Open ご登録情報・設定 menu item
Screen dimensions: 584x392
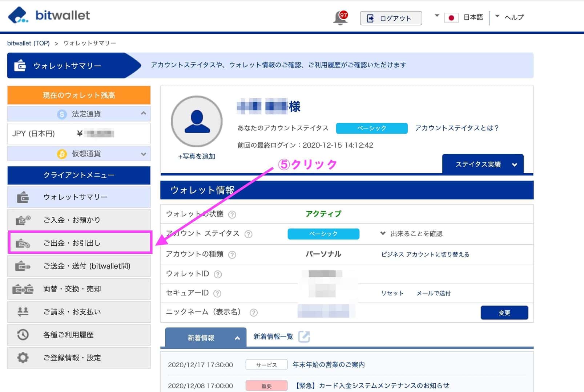[x=79, y=358]
